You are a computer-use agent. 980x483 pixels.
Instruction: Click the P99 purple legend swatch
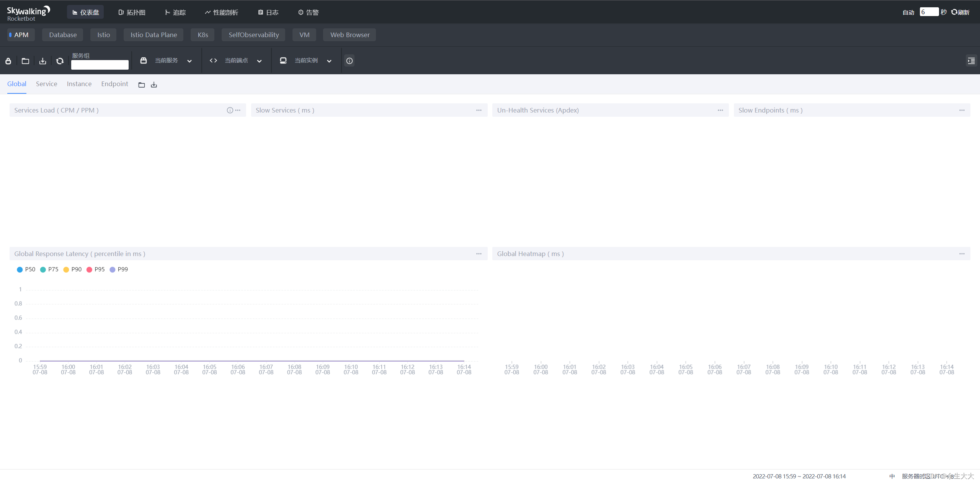coord(113,269)
